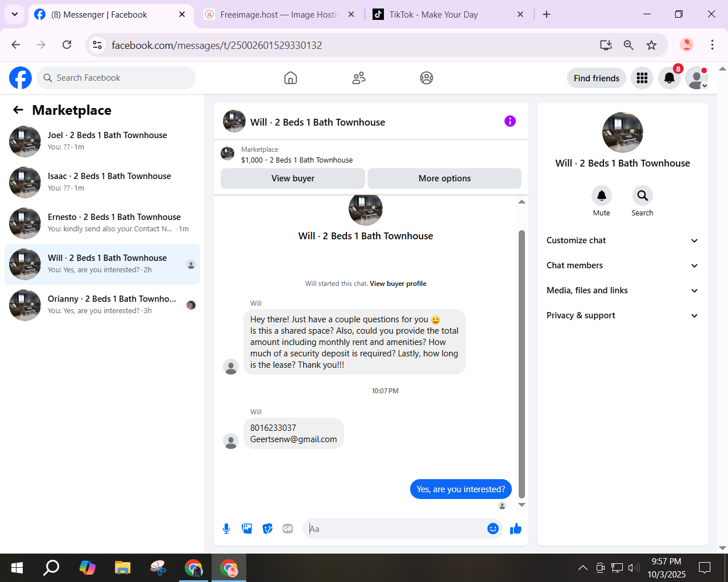The width and height of the screenshot is (728, 582).
Task: Close the TikTok tab
Action: click(520, 14)
